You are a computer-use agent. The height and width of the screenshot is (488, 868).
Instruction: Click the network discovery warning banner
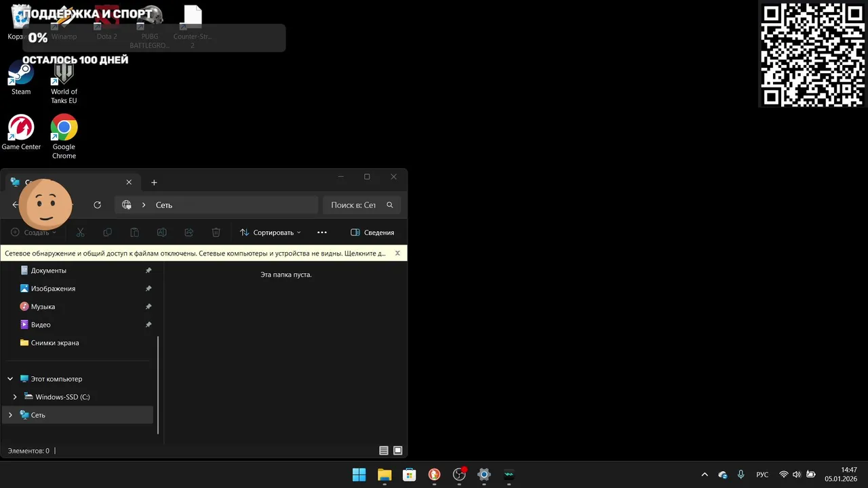[195, 253]
